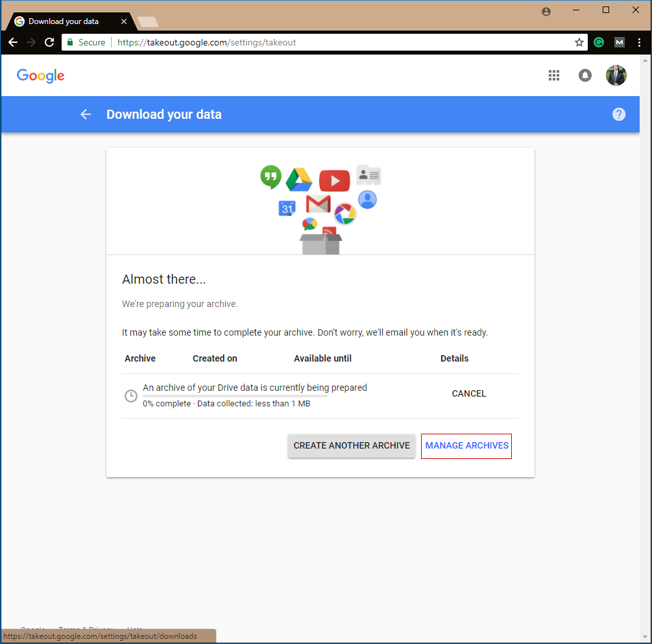
Task: Click the browser back arrow
Action: pyautogui.click(x=13, y=42)
